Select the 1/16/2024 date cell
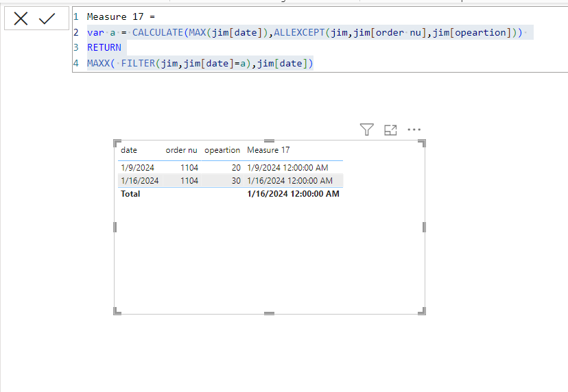The height and width of the screenshot is (392, 568). click(x=140, y=181)
